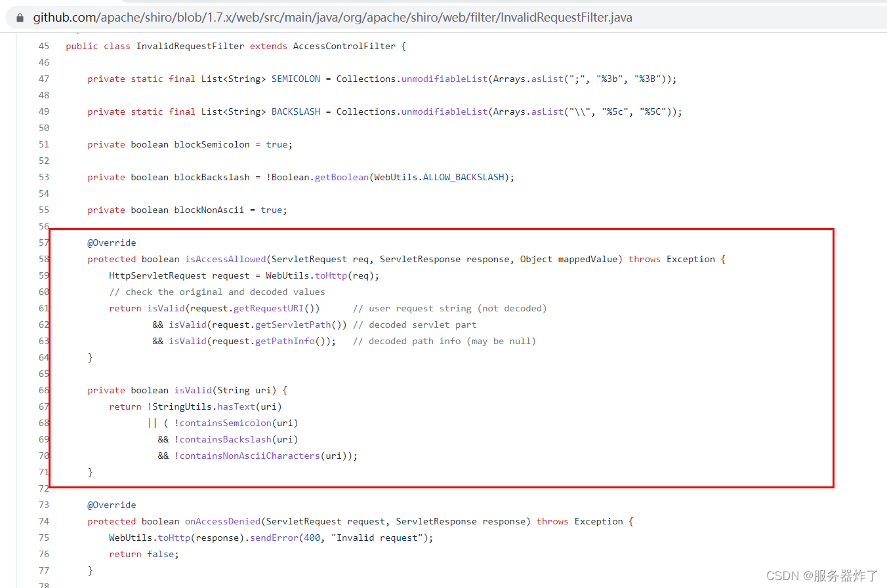Screen dimensions: 887x588
Task: Click the "Invalid request" string literal
Action: pos(377,538)
